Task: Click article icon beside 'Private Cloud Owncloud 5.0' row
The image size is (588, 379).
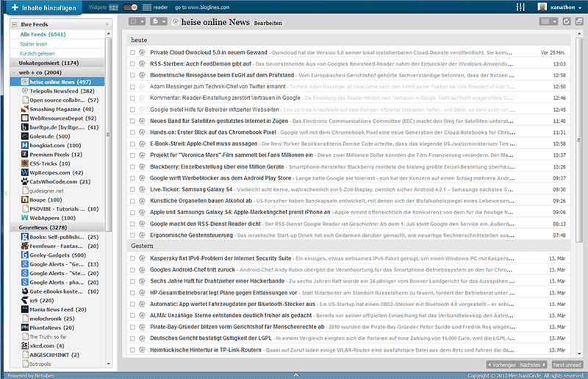Action: 142,52
